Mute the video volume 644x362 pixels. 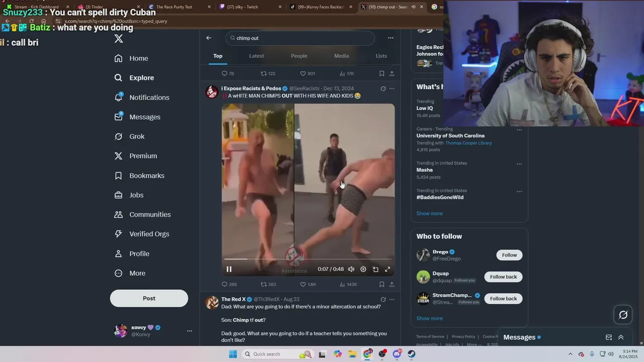[x=351, y=269]
